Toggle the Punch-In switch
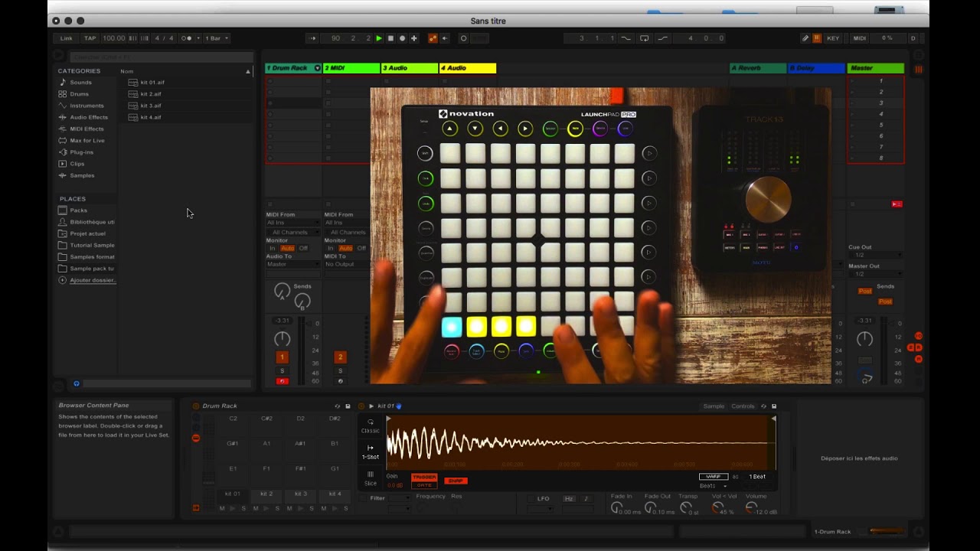The height and width of the screenshot is (551, 980). [626, 38]
